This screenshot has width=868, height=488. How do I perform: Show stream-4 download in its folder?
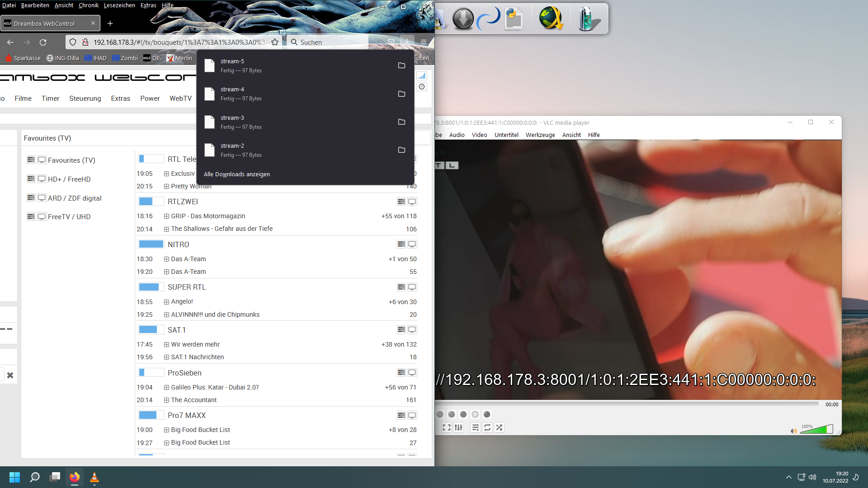(401, 94)
